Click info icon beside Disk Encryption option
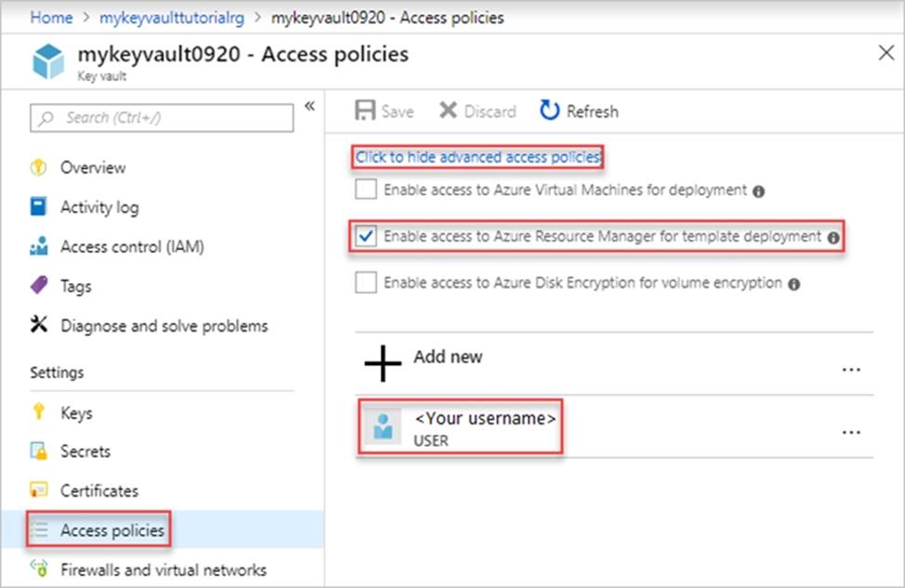 tap(794, 284)
